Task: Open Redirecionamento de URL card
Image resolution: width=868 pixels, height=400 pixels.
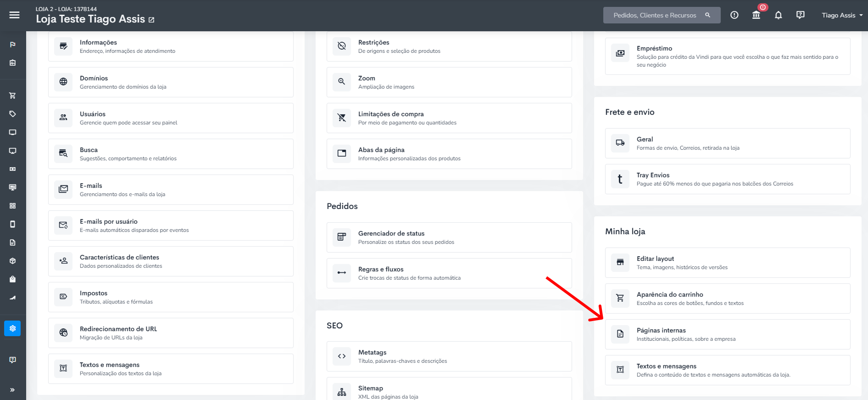Action: pos(171,333)
